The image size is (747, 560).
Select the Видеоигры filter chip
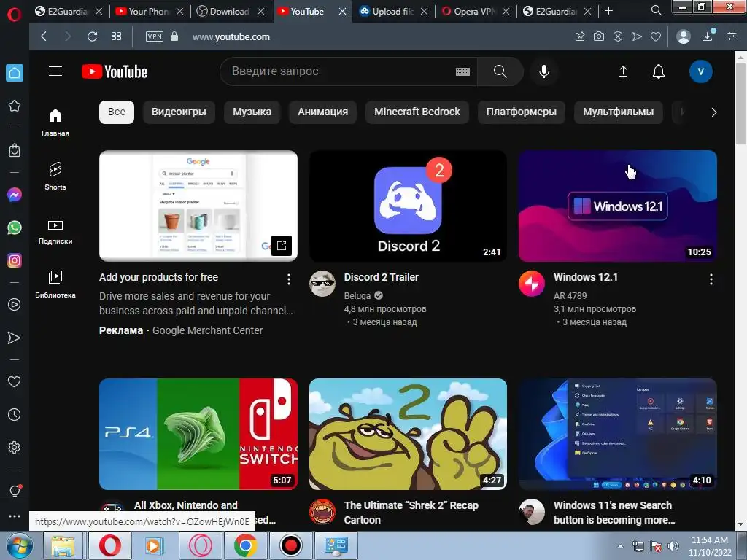click(179, 112)
